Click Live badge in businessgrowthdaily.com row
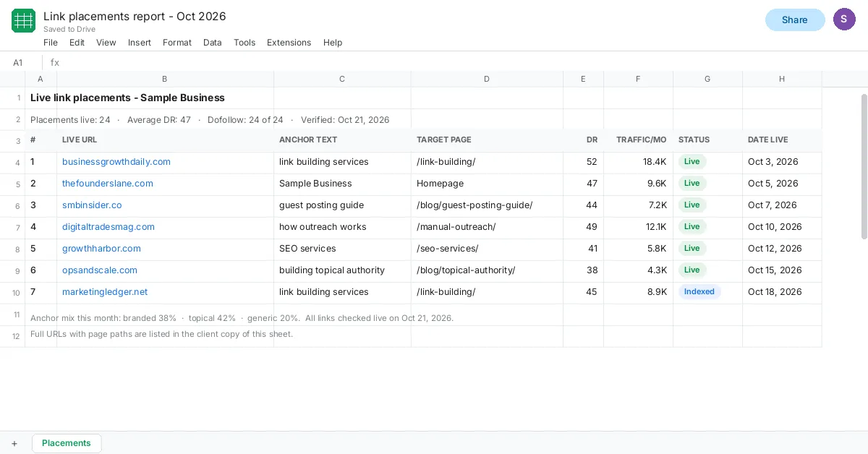The image size is (868, 454). click(x=692, y=162)
